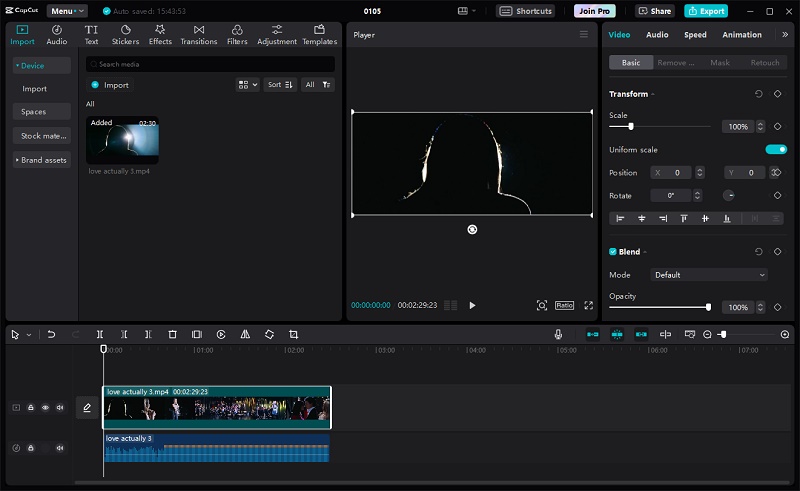Toggle auto snapping
The width and height of the screenshot is (800, 491).
(617, 334)
